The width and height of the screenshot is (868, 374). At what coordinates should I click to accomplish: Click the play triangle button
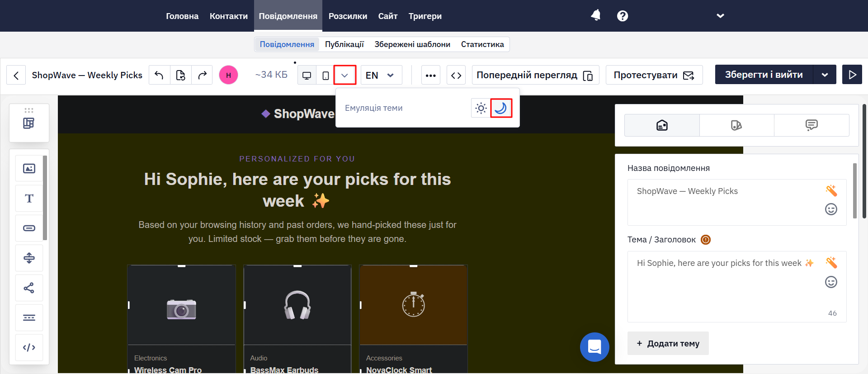click(x=852, y=75)
